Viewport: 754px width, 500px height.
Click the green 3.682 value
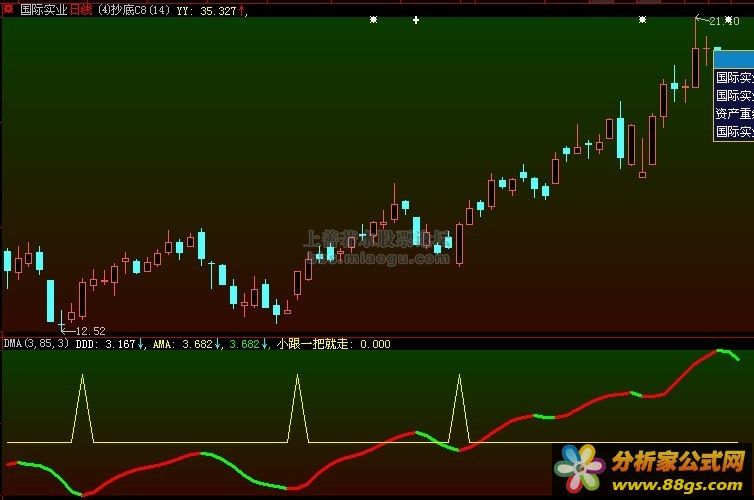pos(244,344)
